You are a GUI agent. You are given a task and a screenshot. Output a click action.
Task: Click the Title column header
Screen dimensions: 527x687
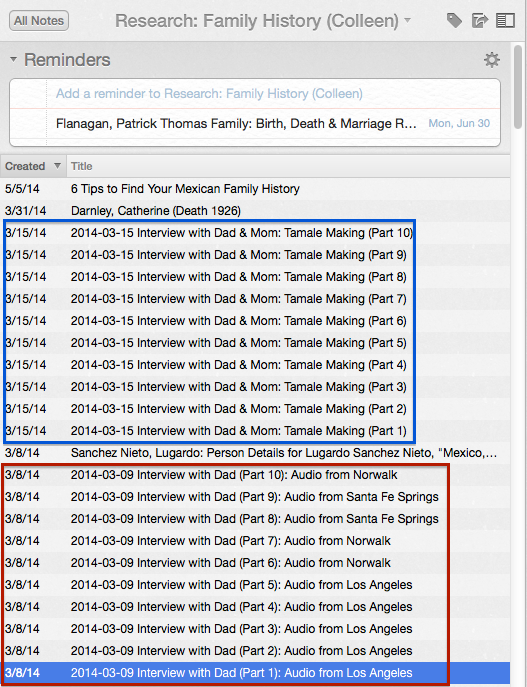[x=288, y=166]
